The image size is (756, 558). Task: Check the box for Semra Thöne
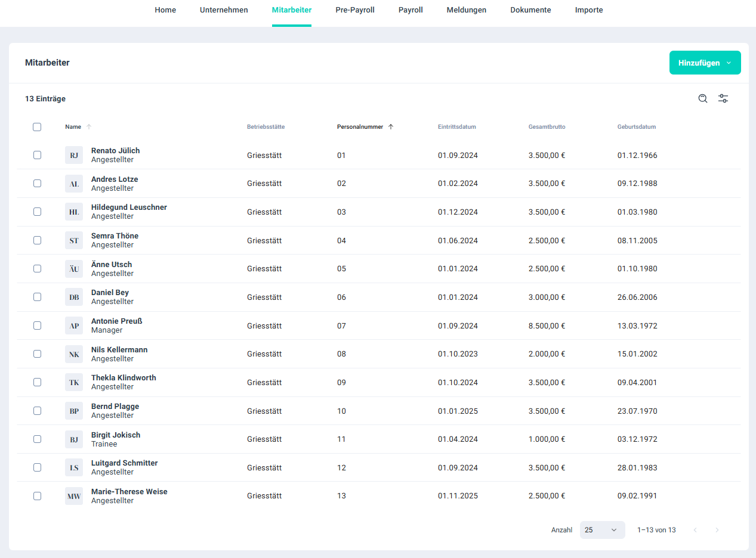coord(37,240)
